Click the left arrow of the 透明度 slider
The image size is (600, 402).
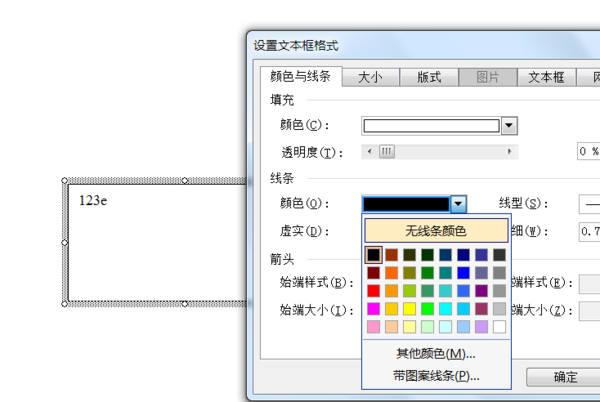(369, 151)
